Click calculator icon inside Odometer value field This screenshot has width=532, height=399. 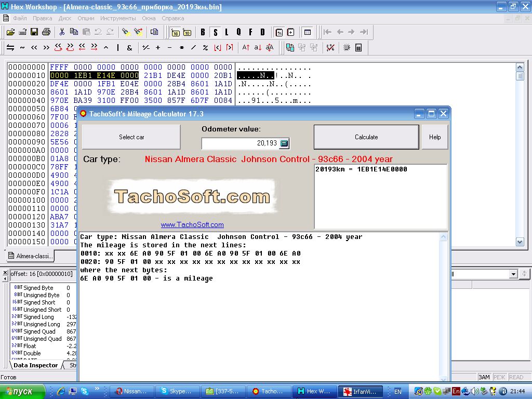(284, 143)
